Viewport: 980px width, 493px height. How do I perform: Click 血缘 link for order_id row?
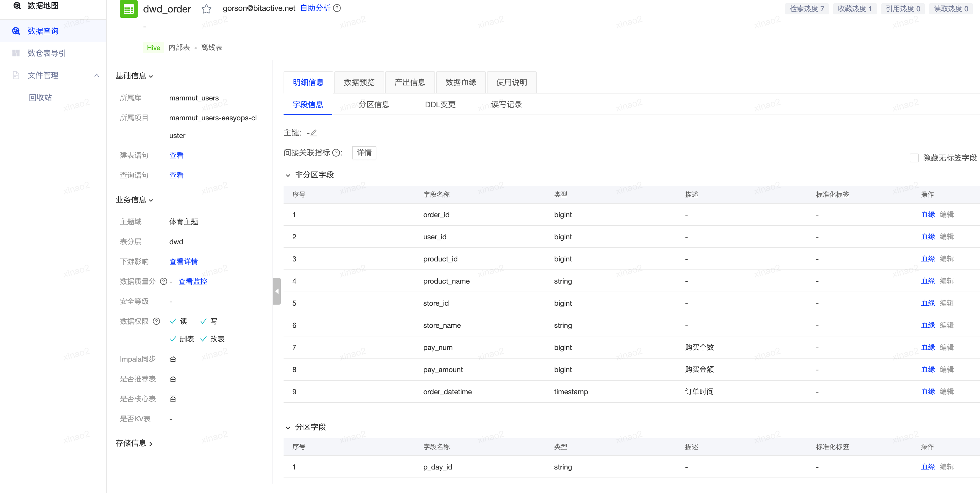coord(927,214)
